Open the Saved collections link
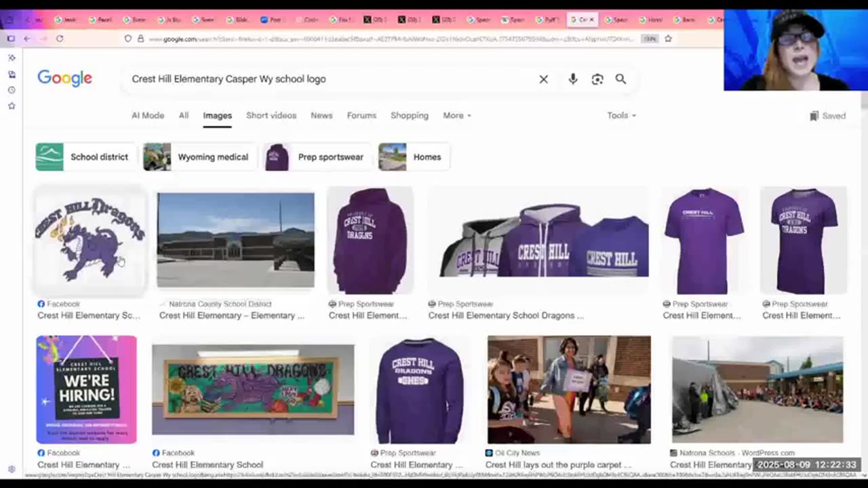 [827, 116]
